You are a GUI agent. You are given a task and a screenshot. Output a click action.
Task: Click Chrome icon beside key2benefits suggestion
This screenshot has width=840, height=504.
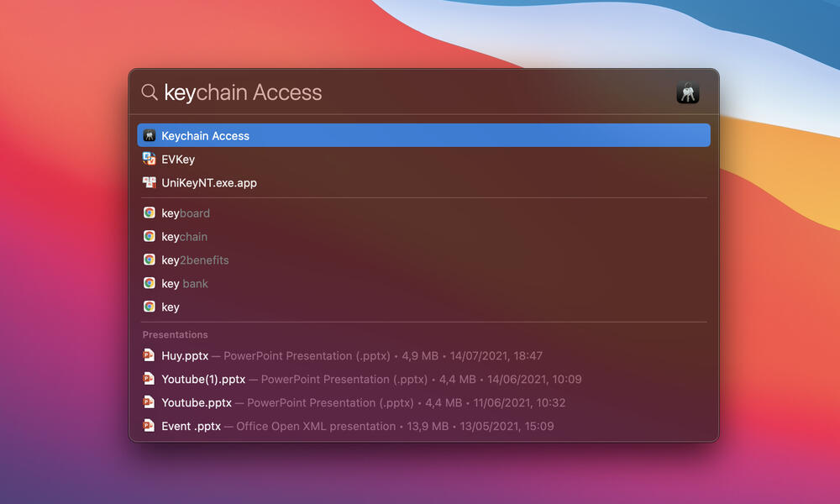pos(150,260)
